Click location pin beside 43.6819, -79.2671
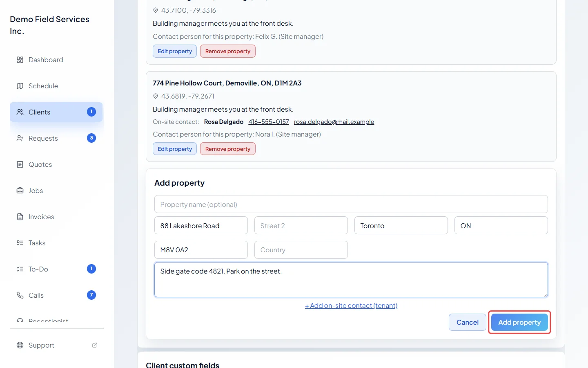This screenshot has height=368, width=588. [x=156, y=96]
